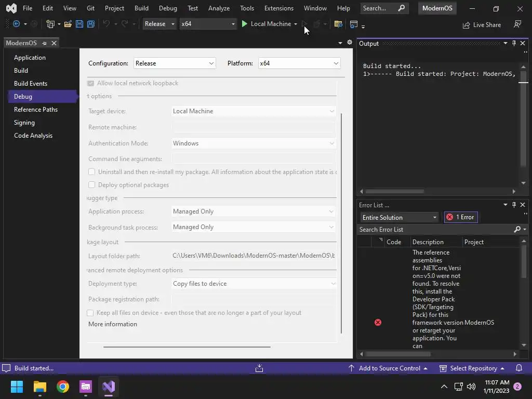Click the window layout toolbar icon
532x399 pixels.
point(354,24)
